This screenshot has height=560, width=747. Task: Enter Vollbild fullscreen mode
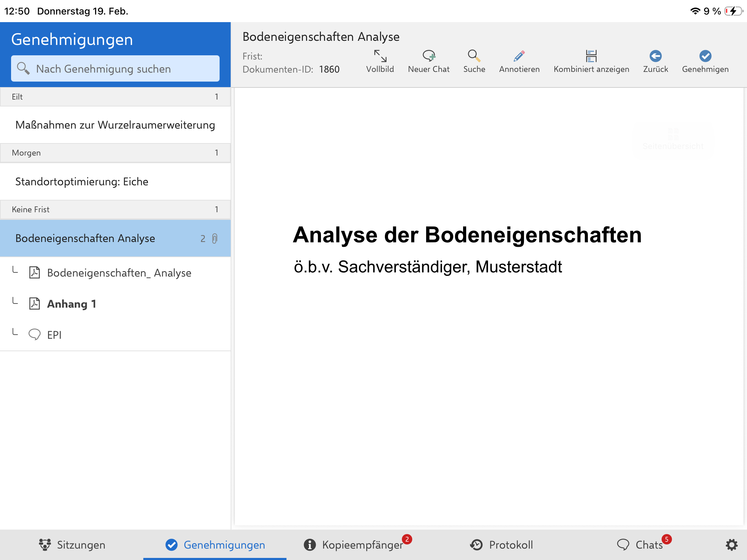[380, 61]
